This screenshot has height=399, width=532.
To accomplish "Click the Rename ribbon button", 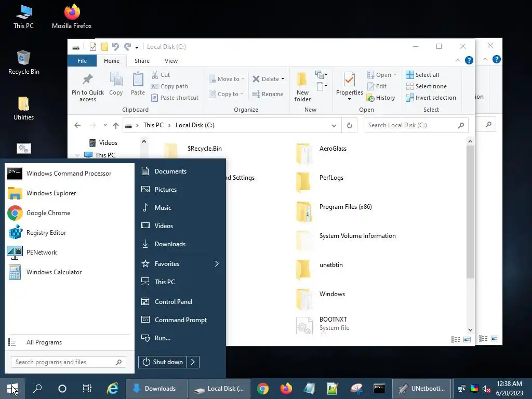I will (268, 94).
